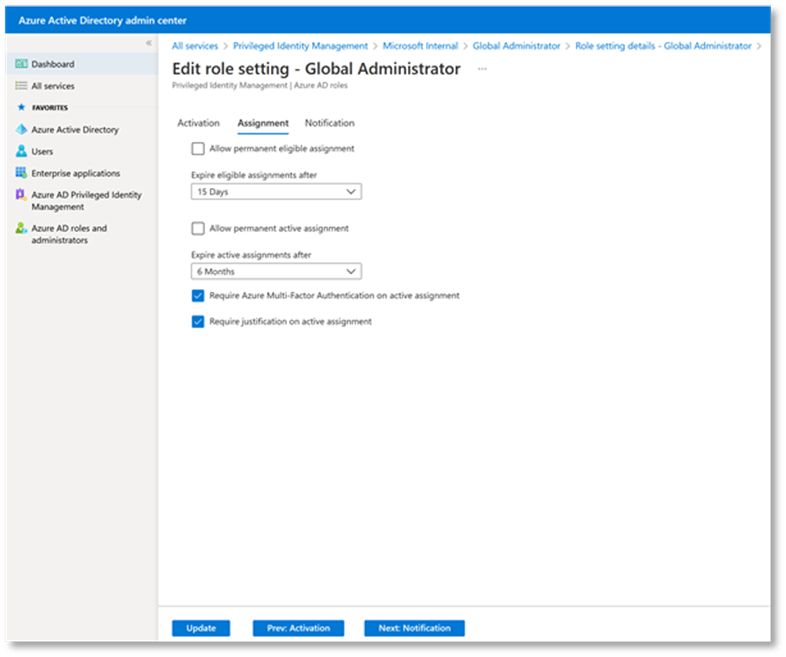Open the ellipsis menu beside page title
The width and height of the screenshot is (786, 657).
coord(482,69)
